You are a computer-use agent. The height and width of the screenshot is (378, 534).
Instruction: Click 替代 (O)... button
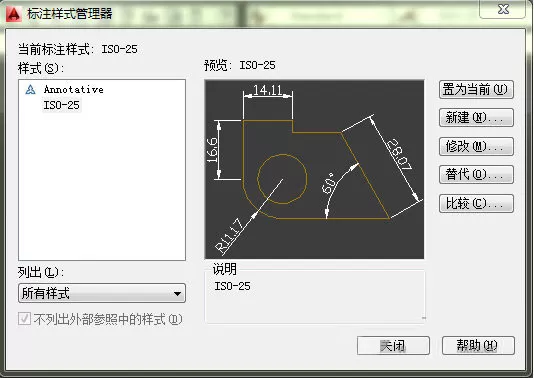pyautogui.click(x=476, y=175)
